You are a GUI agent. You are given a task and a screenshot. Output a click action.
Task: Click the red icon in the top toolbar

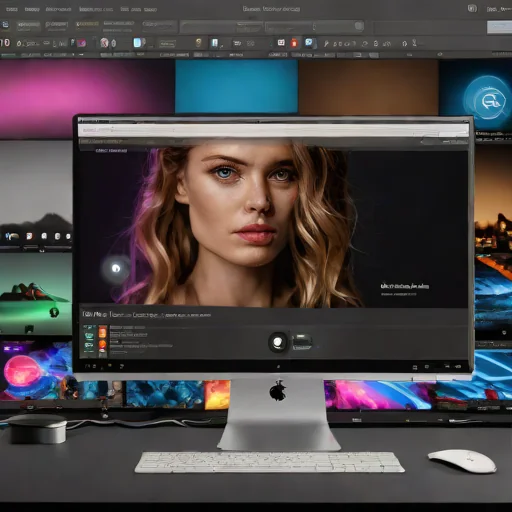(294, 43)
